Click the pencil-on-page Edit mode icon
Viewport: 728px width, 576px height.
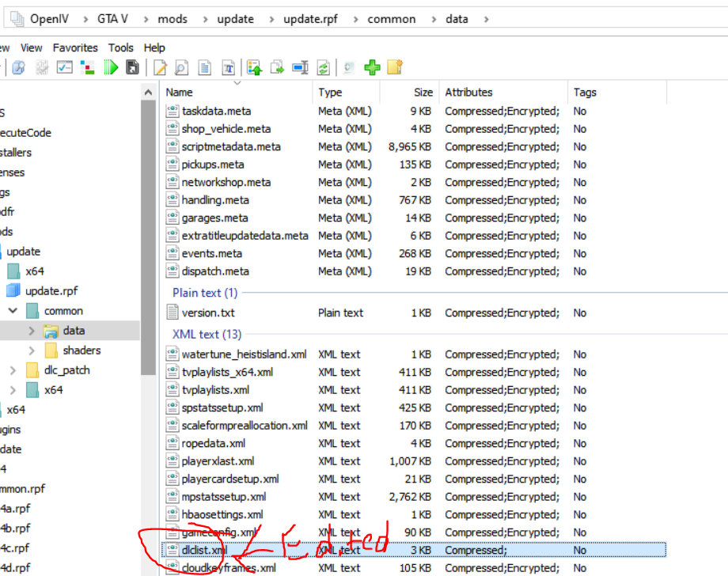pos(161,68)
